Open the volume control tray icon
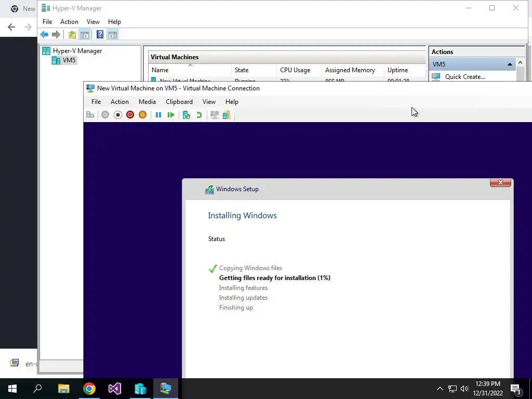 point(464,389)
